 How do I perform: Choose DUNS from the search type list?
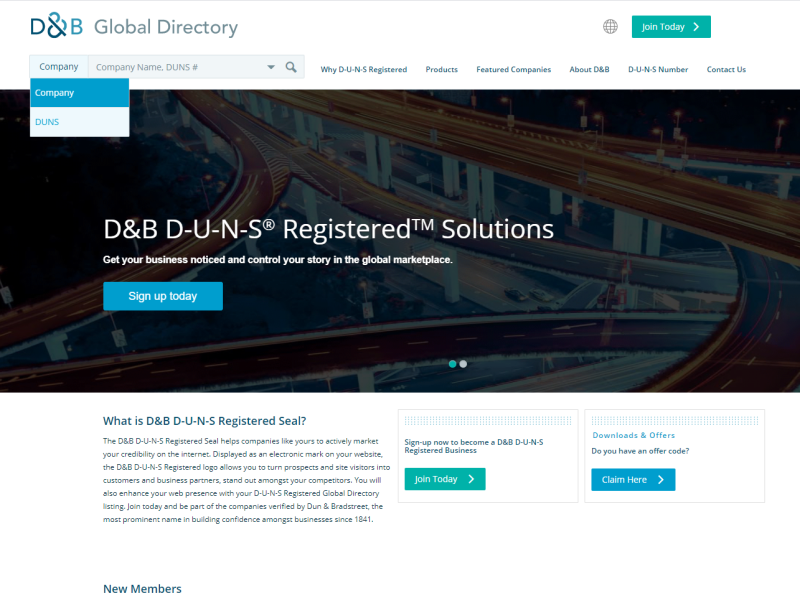[80, 122]
